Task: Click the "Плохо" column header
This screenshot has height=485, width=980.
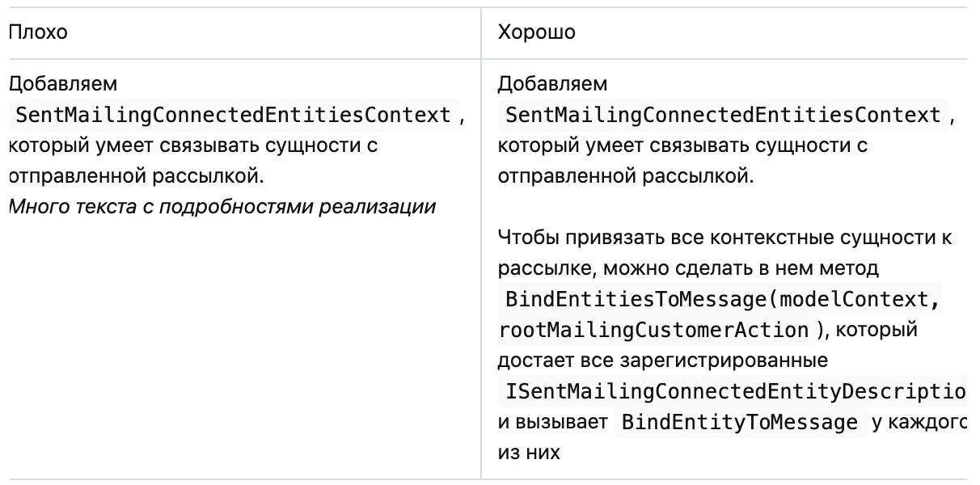Action: coord(37,33)
